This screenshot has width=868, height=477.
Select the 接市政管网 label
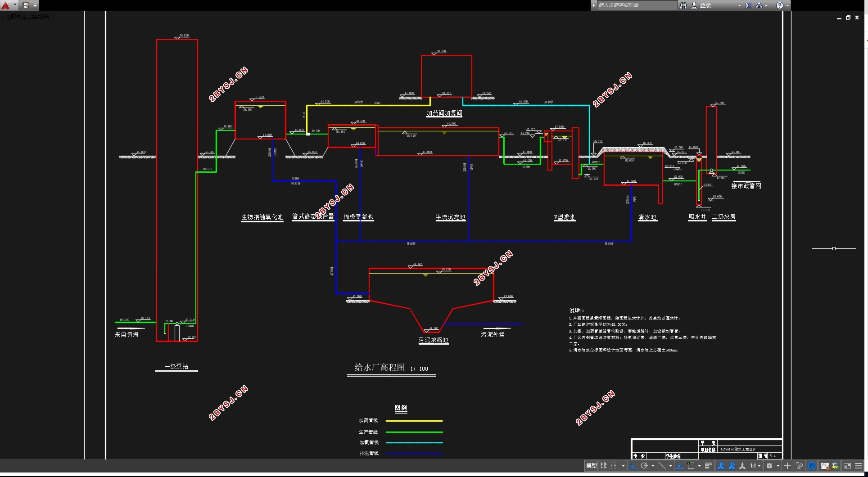coord(746,186)
